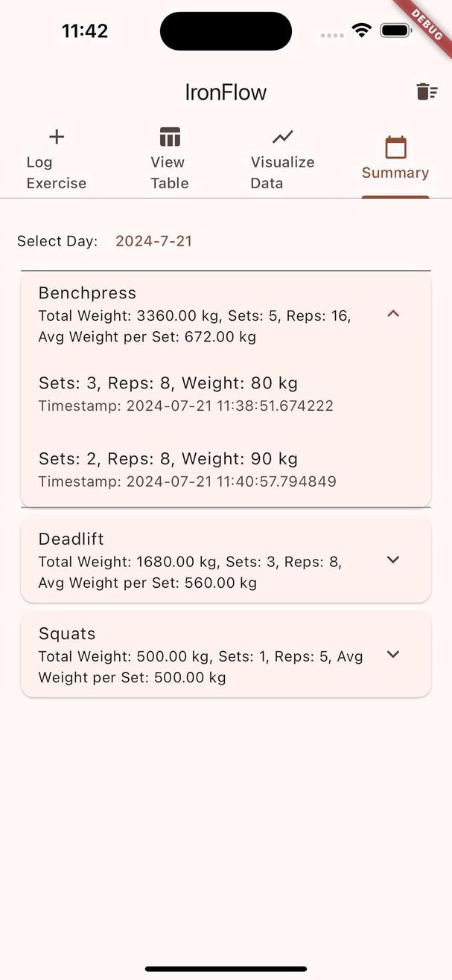Select the Summary tab label
452x980 pixels.
pyautogui.click(x=395, y=173)
